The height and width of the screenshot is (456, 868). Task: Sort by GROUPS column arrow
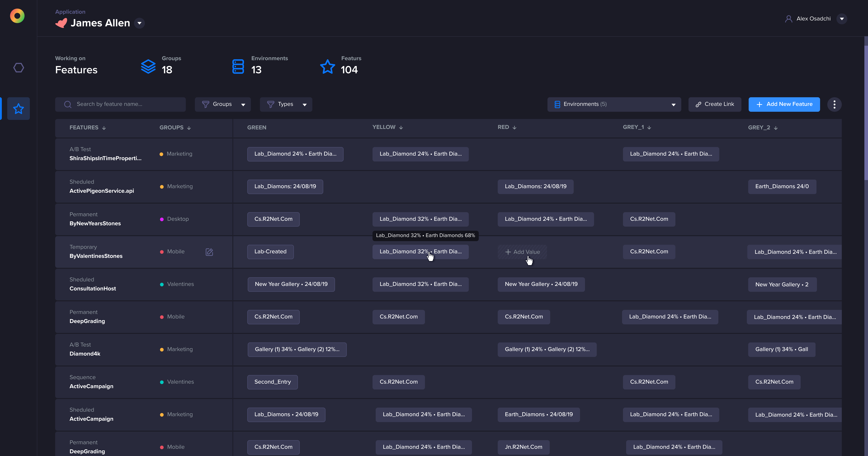(189, 128)
